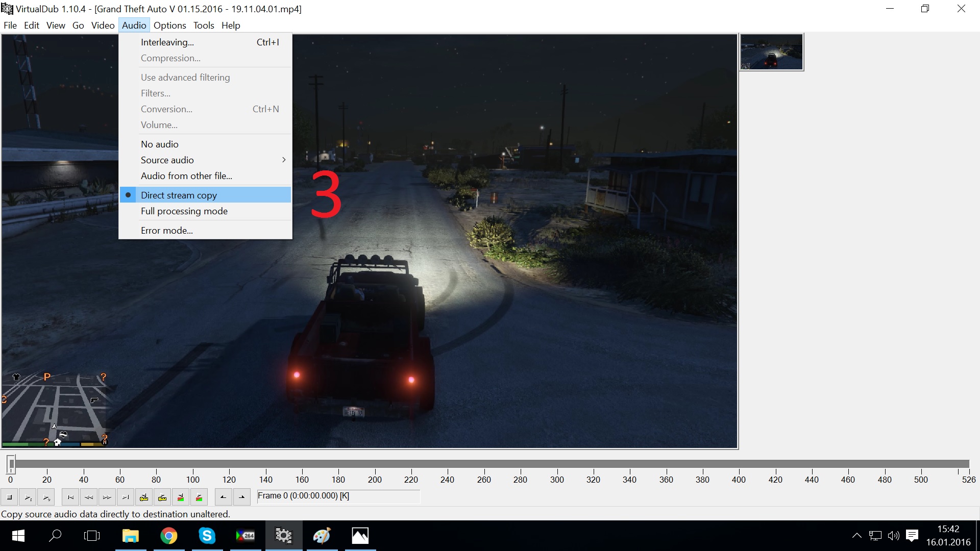Set the selection start mark-in
This screenshot has height=551, width=980.
point(223,497)
